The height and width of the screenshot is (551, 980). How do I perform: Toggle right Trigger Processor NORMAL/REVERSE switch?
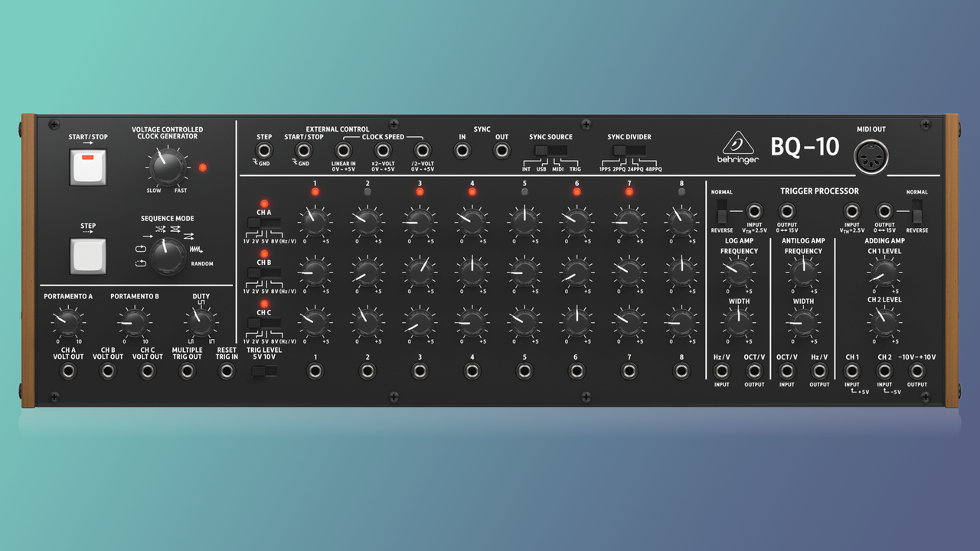point(917,211)
